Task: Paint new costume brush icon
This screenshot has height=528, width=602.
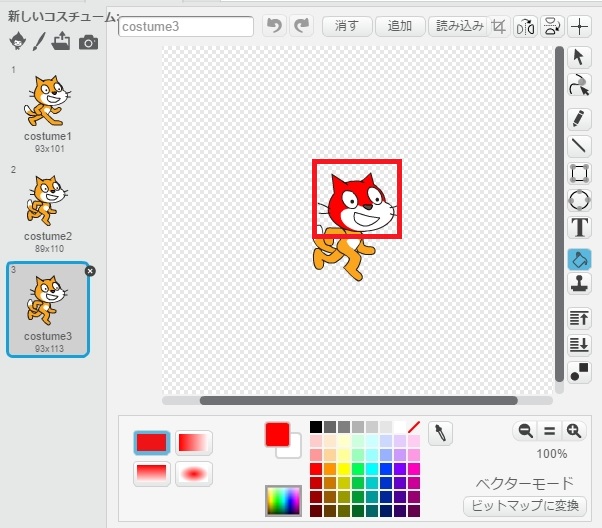Action: pyautogui.click(x=39, y=41)
